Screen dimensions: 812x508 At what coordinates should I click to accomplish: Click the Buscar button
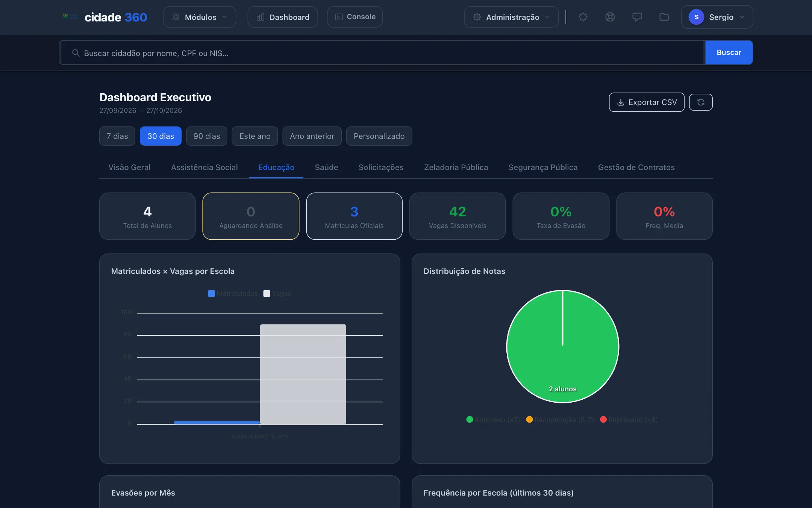729,52
